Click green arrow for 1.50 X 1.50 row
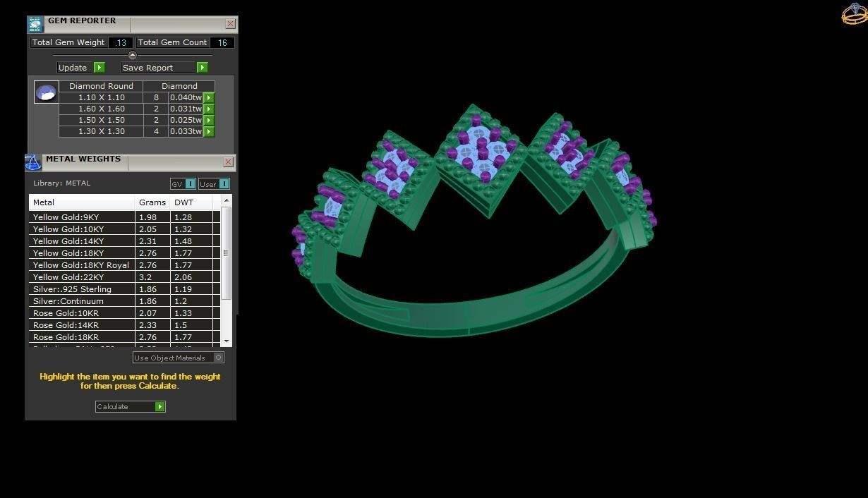 [x=209, y=121]
